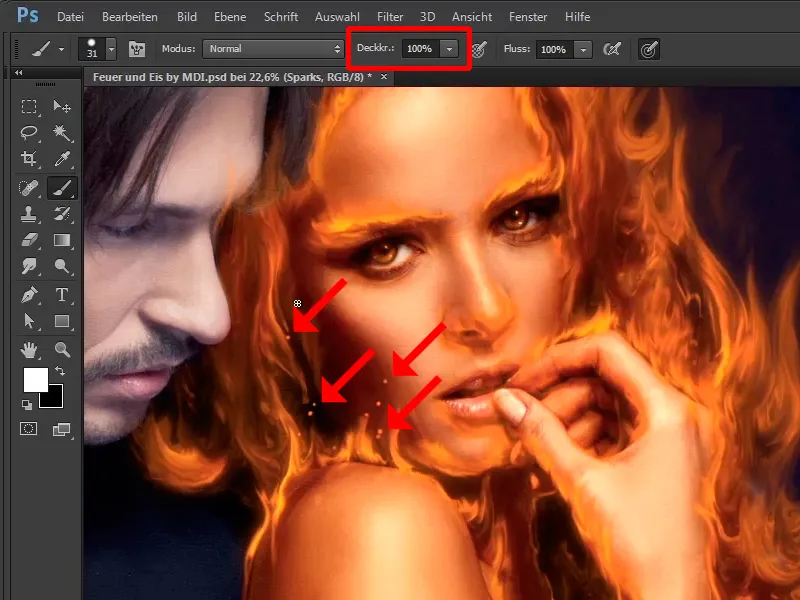
Task: Click the black background color swatch
Action: click(54, 398)
